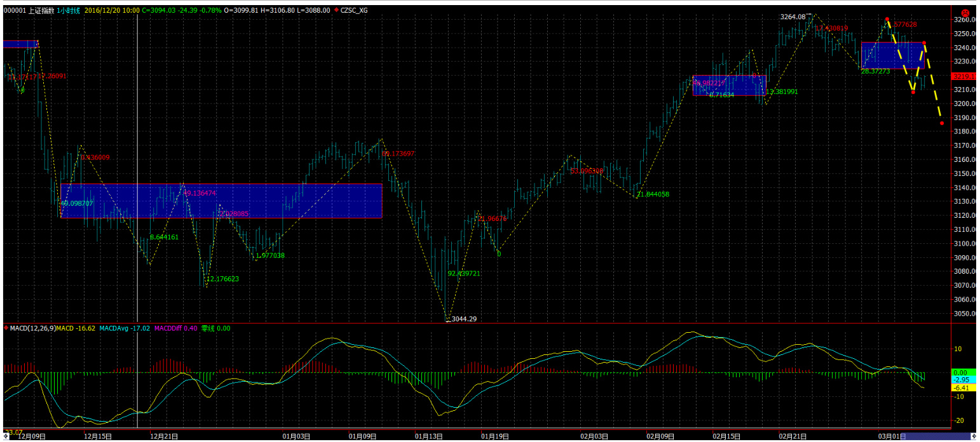The width and height of the screenshot is (980, 442).
Task: Click the small marker beside the 3044.29 low label
Action: pos(449,319)
